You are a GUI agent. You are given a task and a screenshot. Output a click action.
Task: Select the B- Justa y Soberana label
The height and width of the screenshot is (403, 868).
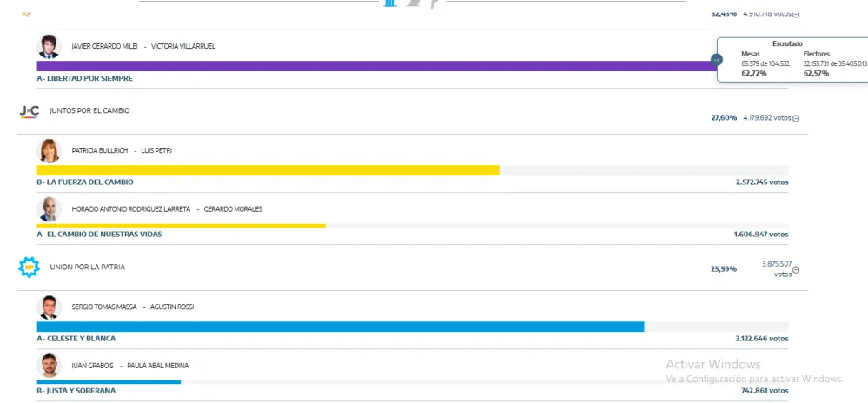coord(76,391)
